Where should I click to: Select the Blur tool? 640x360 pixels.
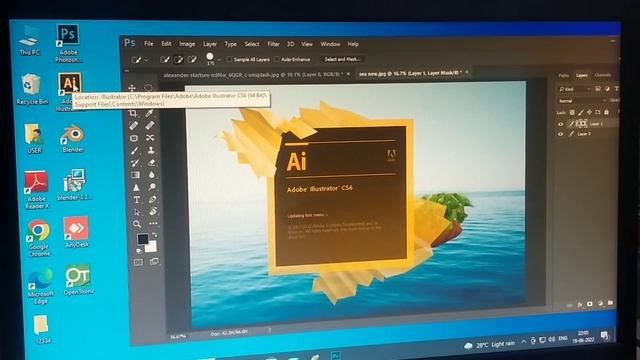[152, 175]
